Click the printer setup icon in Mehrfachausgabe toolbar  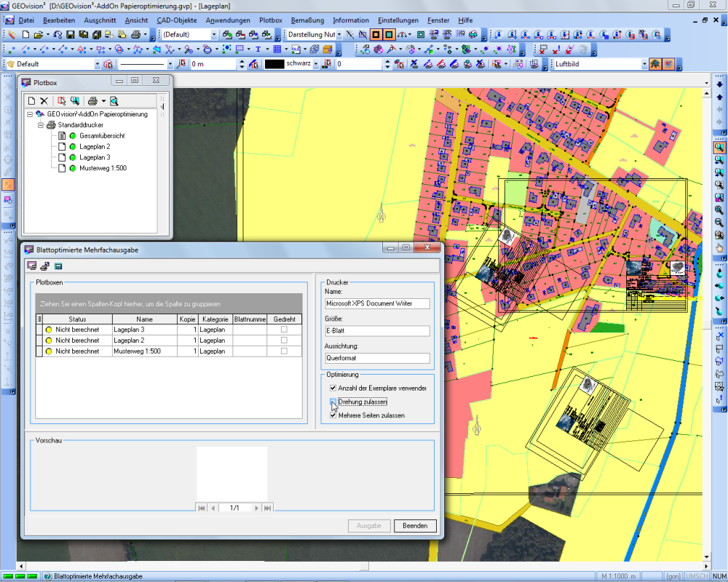tap(44, 266)
